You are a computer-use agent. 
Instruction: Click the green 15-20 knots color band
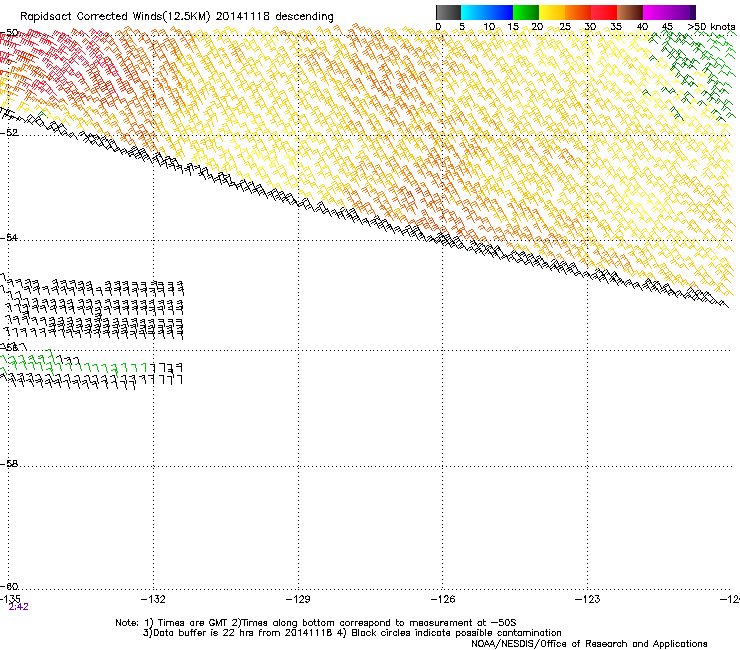pos(526,12)
